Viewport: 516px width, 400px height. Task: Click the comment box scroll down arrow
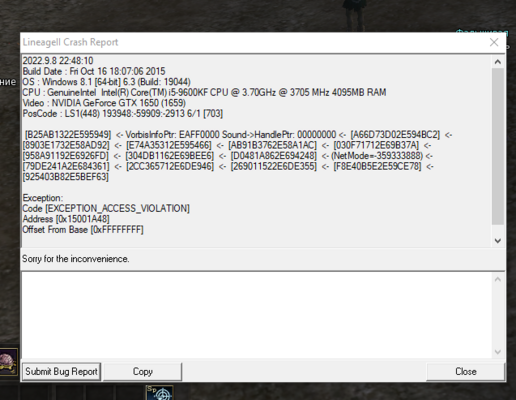coord(498,352)
